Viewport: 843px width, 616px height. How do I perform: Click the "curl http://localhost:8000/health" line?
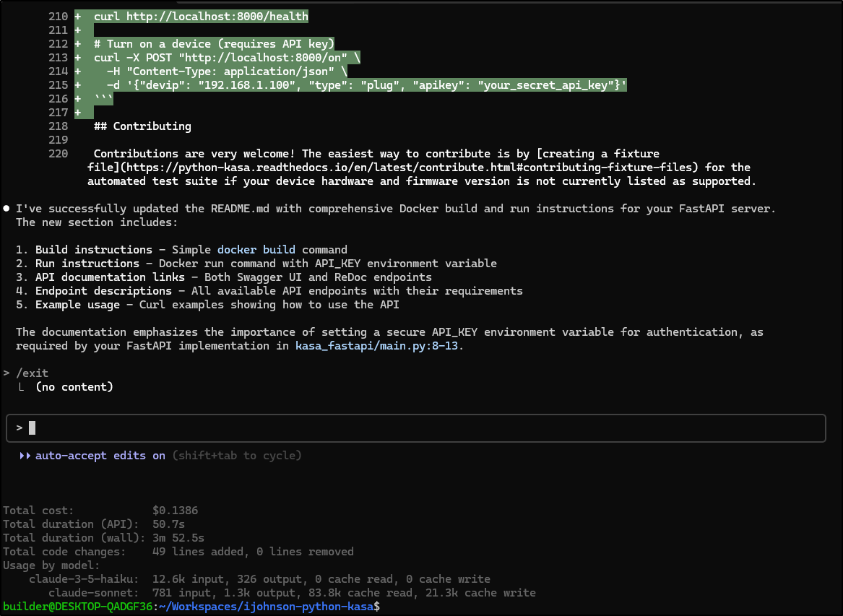click(x=201, y=17)
